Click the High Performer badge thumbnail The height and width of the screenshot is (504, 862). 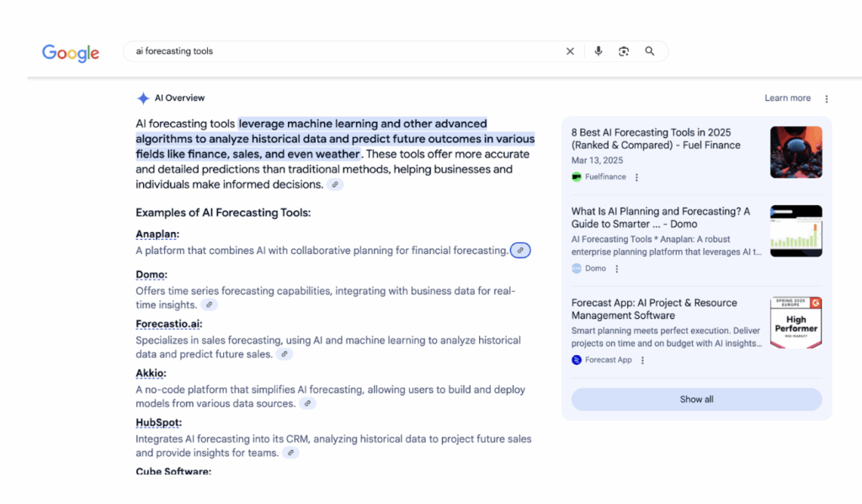[795, 322]
